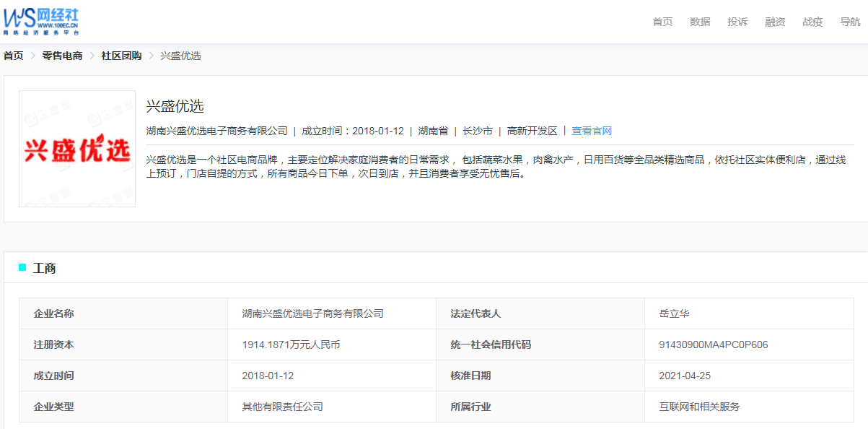The height and width of the screenshot is (429, 868).
Task: Click the 工商 section heading
Action: coord(44,268)
